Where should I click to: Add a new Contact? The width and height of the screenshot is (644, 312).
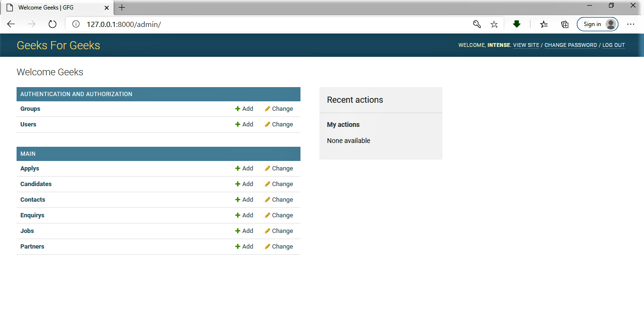pos(244,200)
